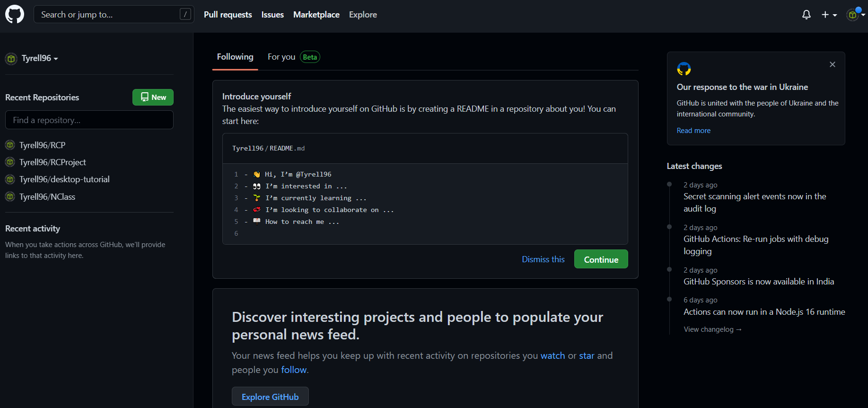Open Issues page
This screenshot has height=408, width=868.
point(272,15)
